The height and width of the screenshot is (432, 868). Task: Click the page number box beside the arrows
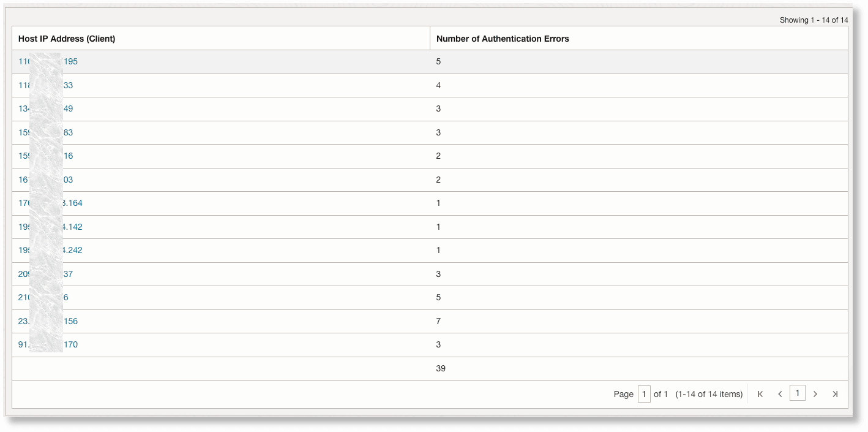(x=798, y=393)
